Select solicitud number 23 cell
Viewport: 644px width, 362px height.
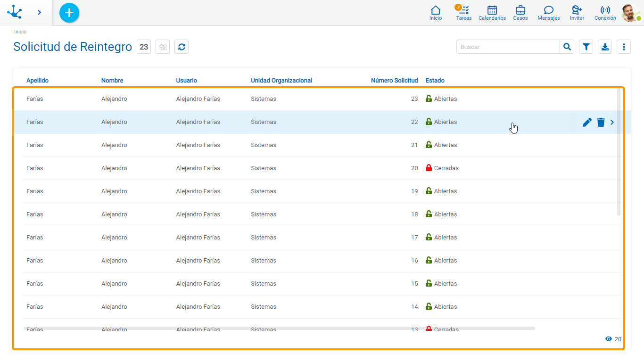414,99
